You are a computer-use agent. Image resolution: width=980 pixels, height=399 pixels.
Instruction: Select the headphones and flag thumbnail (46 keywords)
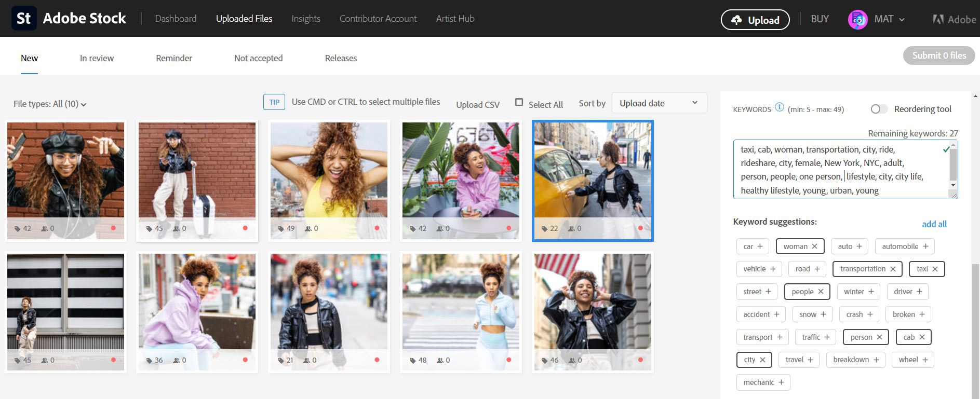pyautogui.click(x=593, y=312)
